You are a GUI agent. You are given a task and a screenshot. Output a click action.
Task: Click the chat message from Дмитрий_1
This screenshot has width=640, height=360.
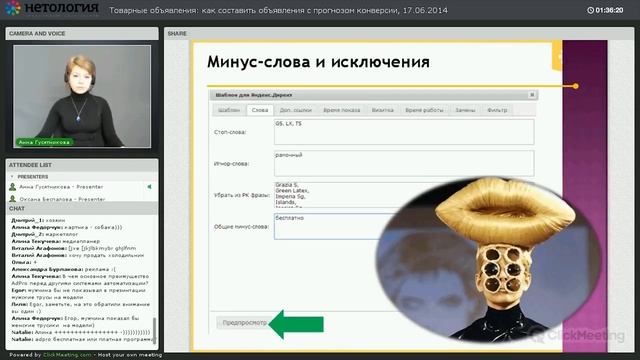coord(38,220)
